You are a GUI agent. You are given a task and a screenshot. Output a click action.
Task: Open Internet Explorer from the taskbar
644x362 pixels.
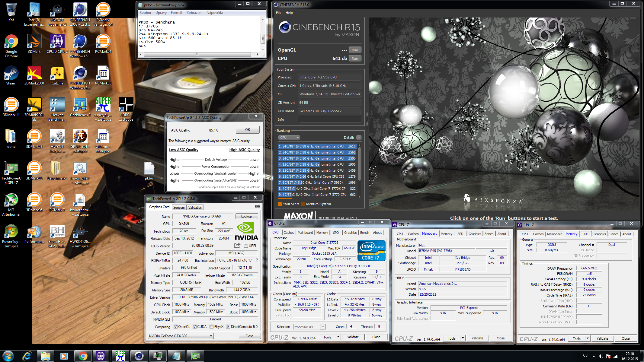click(x=27, y=356)
